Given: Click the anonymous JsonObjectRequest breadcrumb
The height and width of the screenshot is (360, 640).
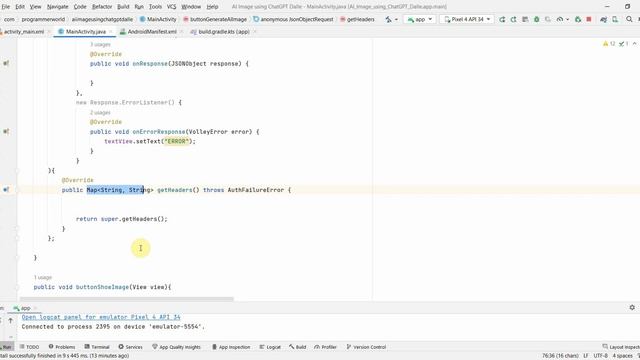Looking at the screenshot, I should point(293,19).
